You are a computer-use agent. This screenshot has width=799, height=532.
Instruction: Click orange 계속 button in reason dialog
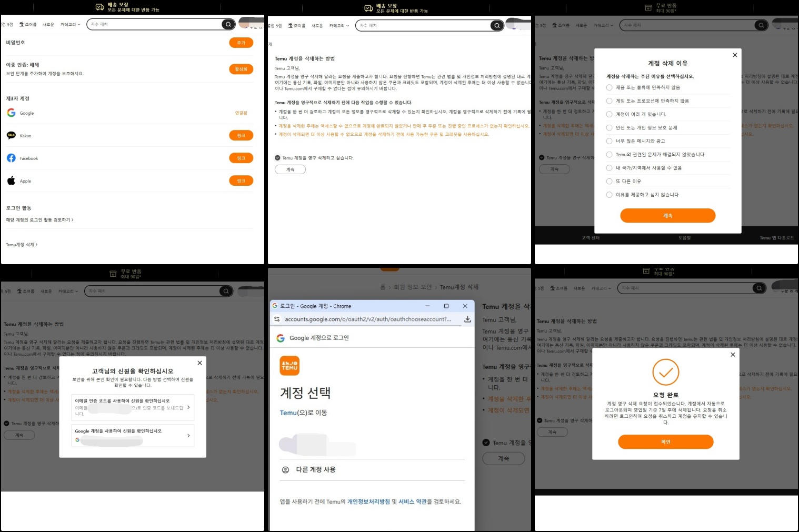point(667,216)
